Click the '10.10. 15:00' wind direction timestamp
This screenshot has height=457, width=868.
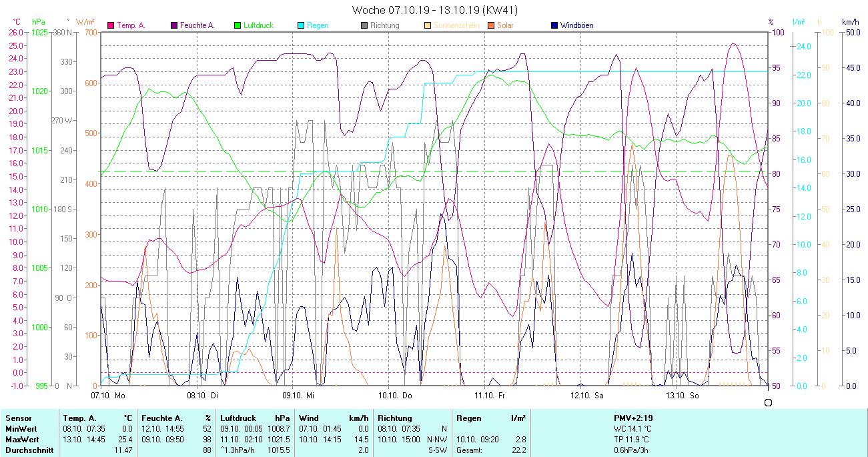tap(400, 440)
